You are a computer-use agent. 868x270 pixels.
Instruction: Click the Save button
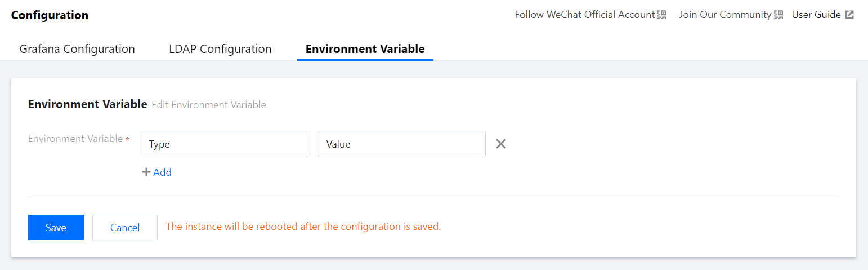[x=56, y=227]
